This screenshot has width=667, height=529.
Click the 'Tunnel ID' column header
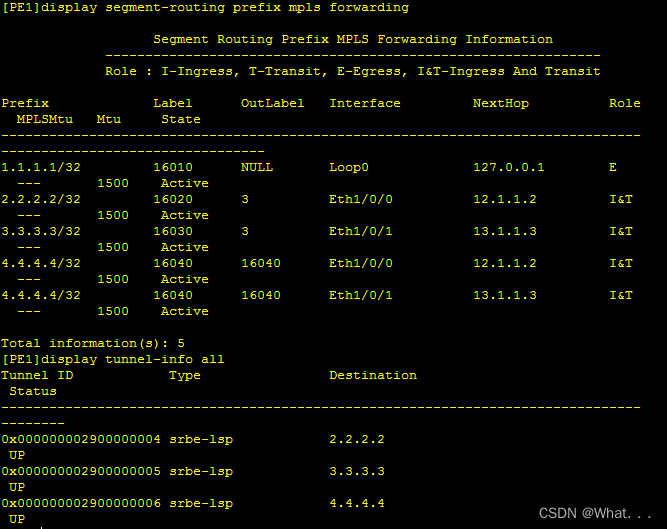[37, 375]
